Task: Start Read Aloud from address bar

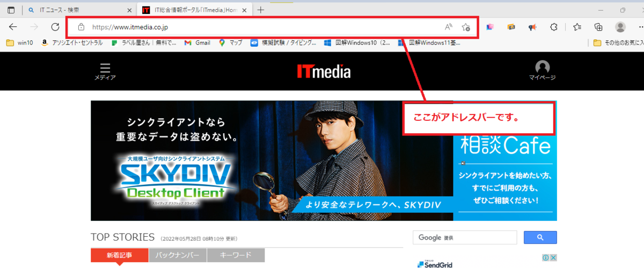Action: pos(449,27)
